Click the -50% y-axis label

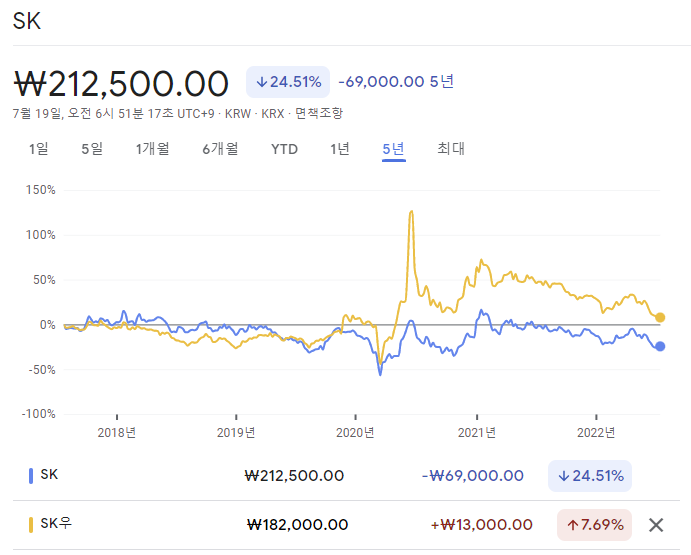click(42, 370)
